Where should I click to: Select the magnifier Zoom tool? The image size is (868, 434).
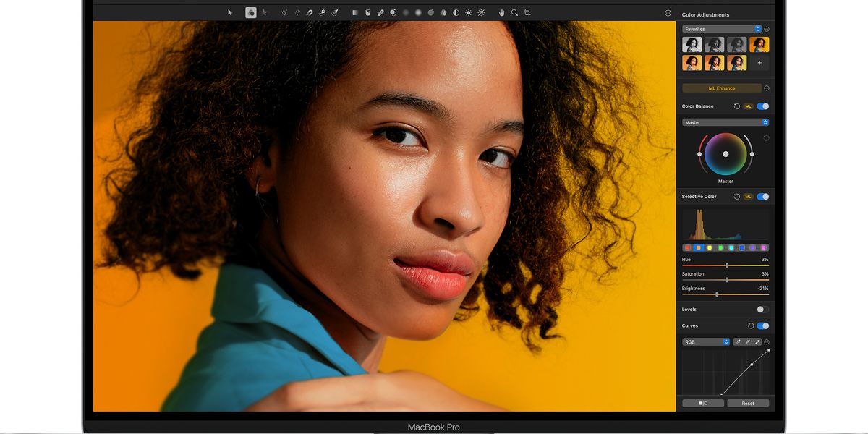tap(514, 12)
